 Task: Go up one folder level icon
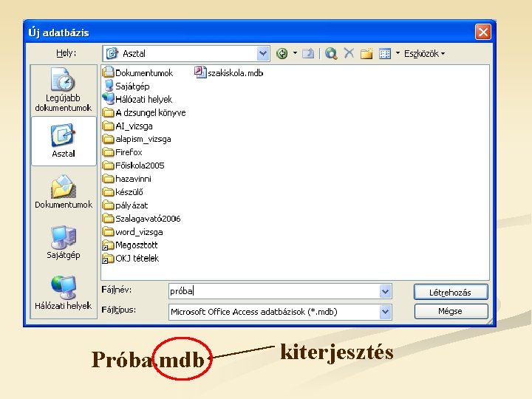pyautogui.click(x=308, y=53)
